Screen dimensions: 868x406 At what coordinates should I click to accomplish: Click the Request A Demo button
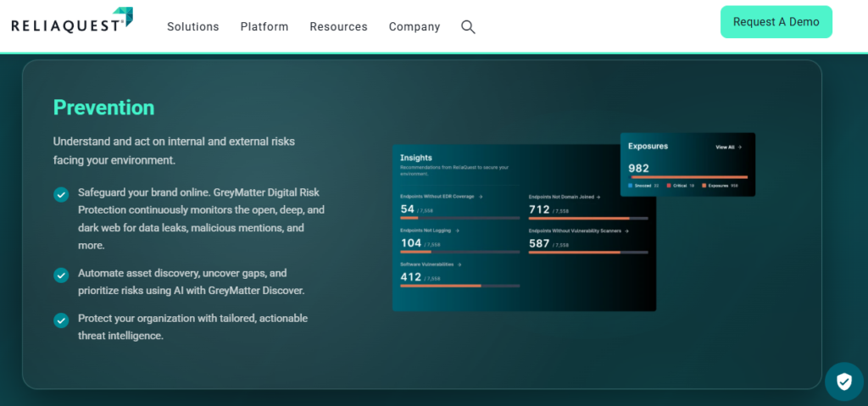(776, 22)
